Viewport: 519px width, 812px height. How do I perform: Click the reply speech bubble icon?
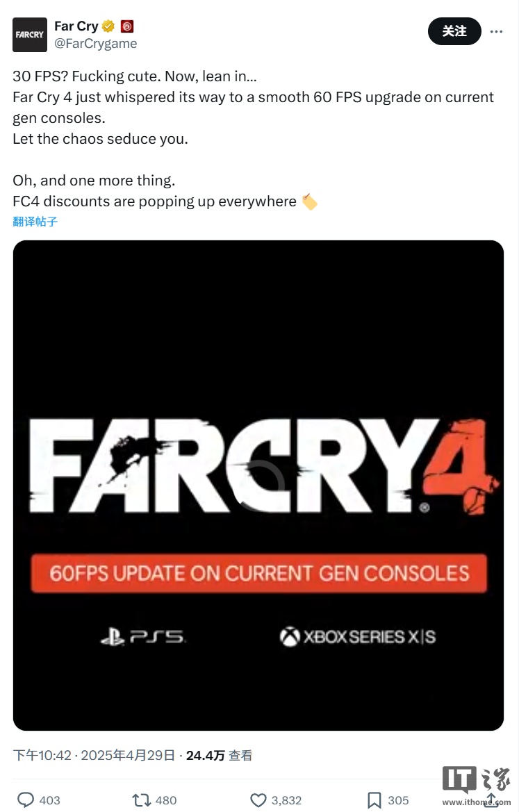[26, 800]
